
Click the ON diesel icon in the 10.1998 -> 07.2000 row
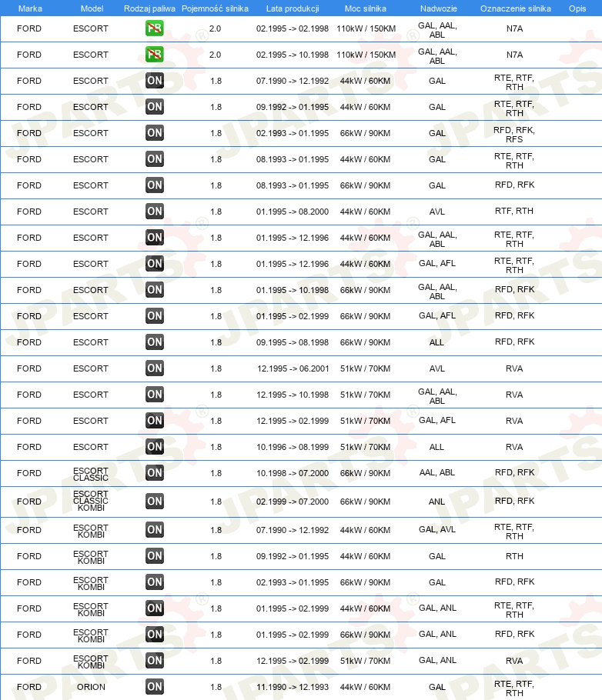pos(155,473)
